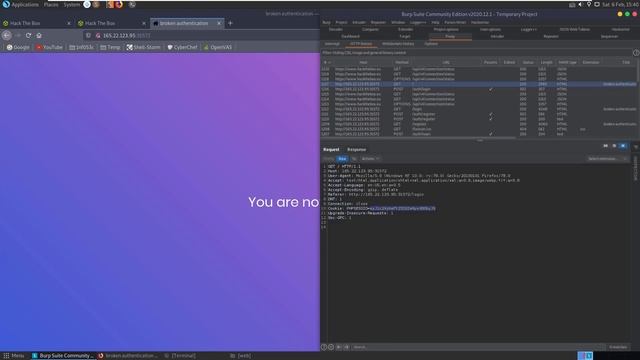Sort history by the Status column

point(528,62)
